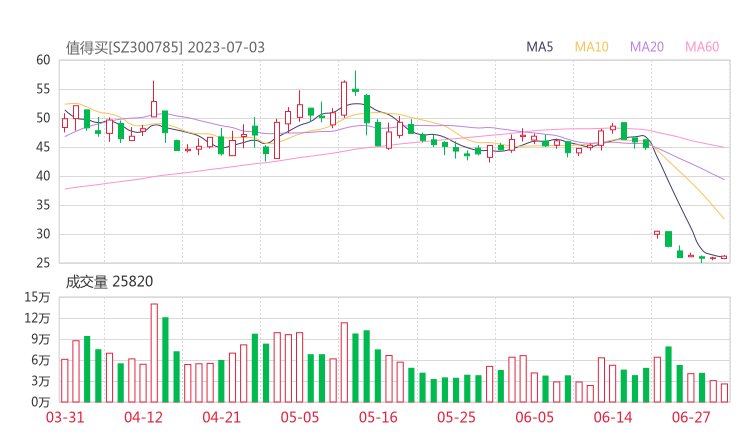Viewport: 740px width, 440px height.
Task: Select the last red volume bar at far right
Action: [724, 393]
